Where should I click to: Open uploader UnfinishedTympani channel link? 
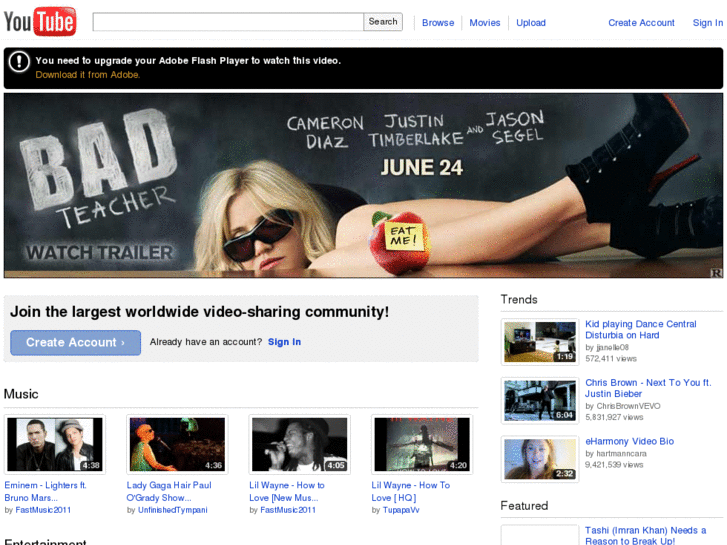tap(172, 510)
